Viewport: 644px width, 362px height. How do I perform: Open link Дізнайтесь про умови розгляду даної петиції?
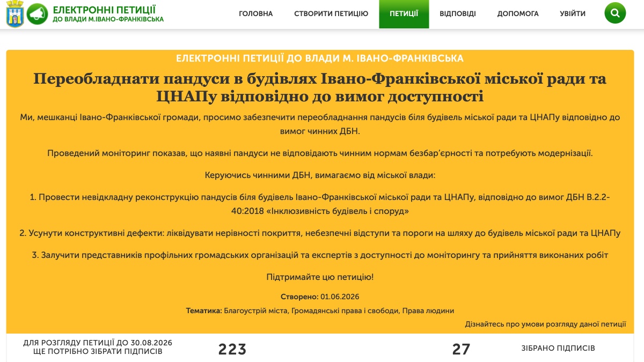(x=545, y=324)
